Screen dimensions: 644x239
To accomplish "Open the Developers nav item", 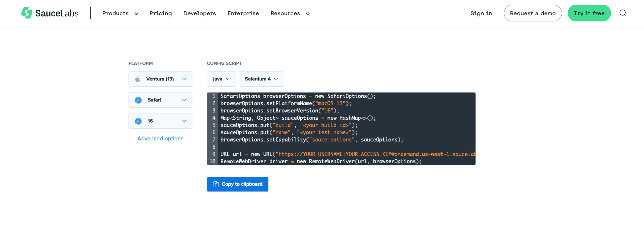I will 200,13.
